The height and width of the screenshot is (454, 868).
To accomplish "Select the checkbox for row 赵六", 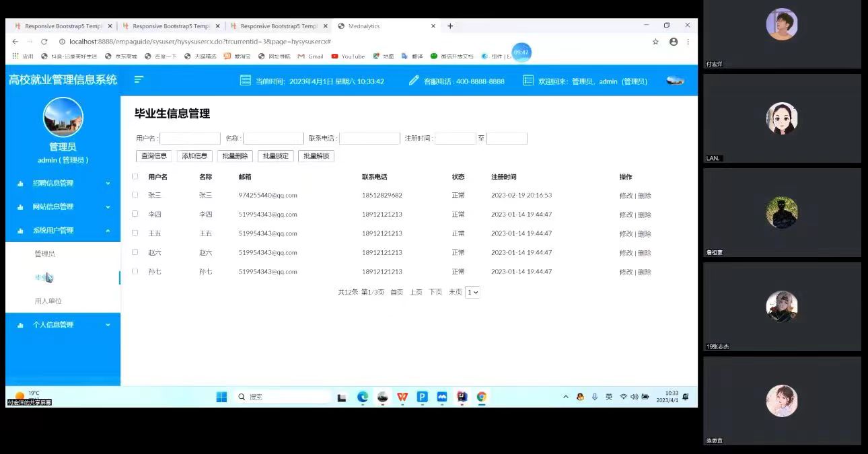I will [135, 252].
